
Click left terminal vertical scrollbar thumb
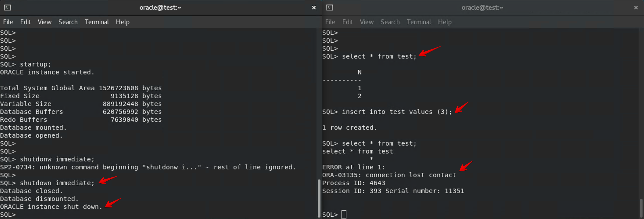tap(319, 199)
